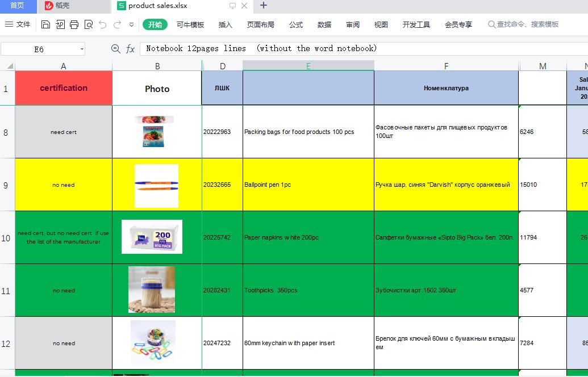Viewport: 588px width, 377px height.
Task: Click the Print icon
Action: pyautogui.click(x=74, y=24)
